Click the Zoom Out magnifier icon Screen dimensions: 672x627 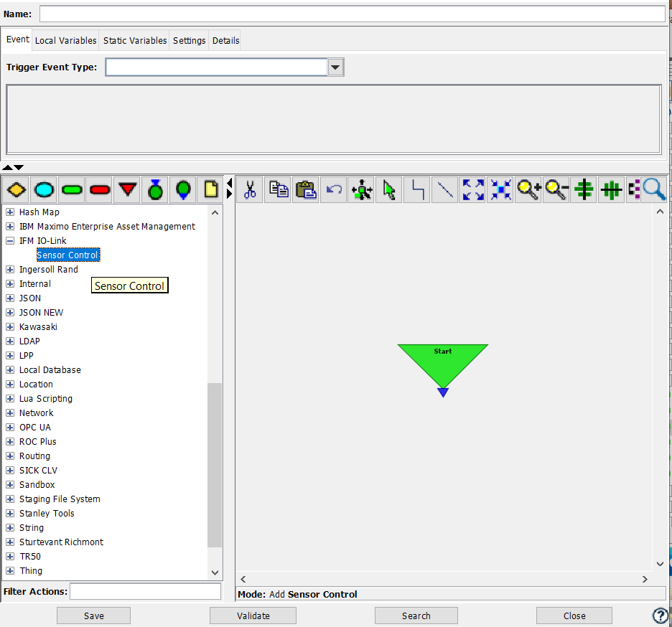556,189
